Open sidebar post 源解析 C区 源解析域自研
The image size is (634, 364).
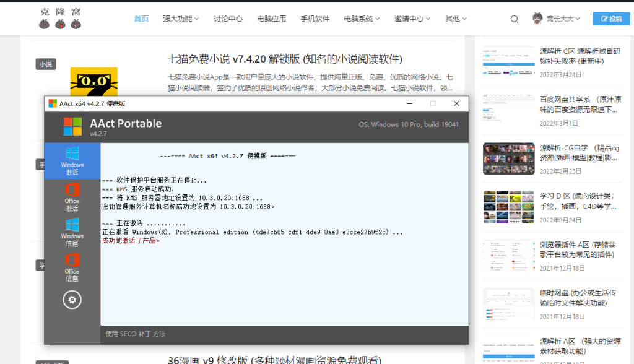tap(580, 56)
